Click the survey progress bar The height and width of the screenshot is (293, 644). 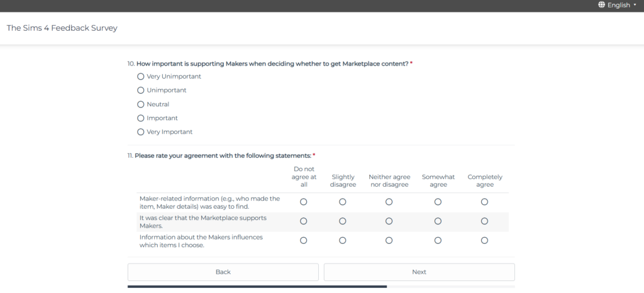(x=321, y=287)
